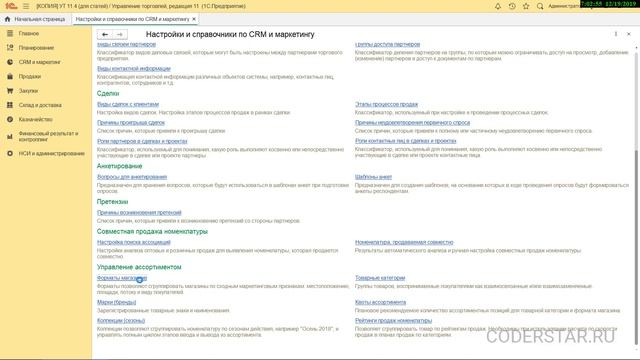Open Марки (бренды) link
This screenshot has width=640, height=360.
pos(116,302)
